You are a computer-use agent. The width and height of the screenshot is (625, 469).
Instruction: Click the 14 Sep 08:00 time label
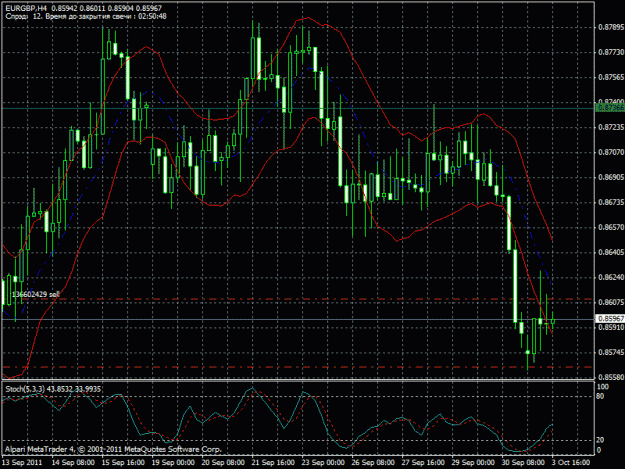click(x=73, y=463)
